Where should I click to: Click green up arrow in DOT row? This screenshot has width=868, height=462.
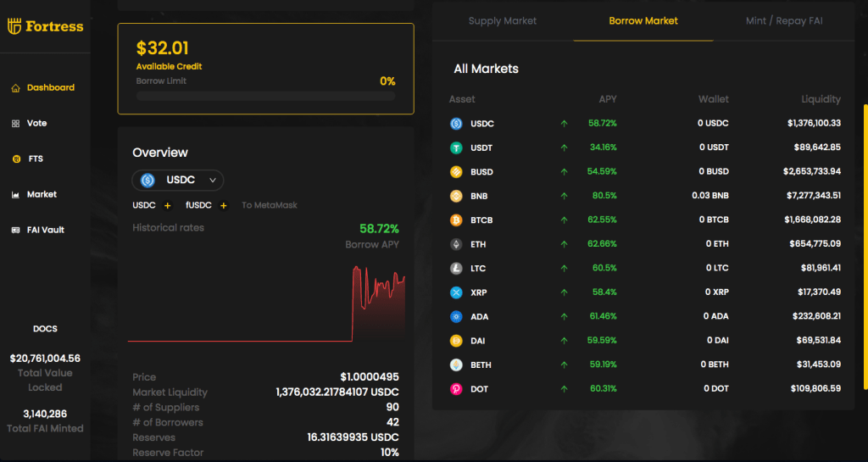[x=564, y=389]
